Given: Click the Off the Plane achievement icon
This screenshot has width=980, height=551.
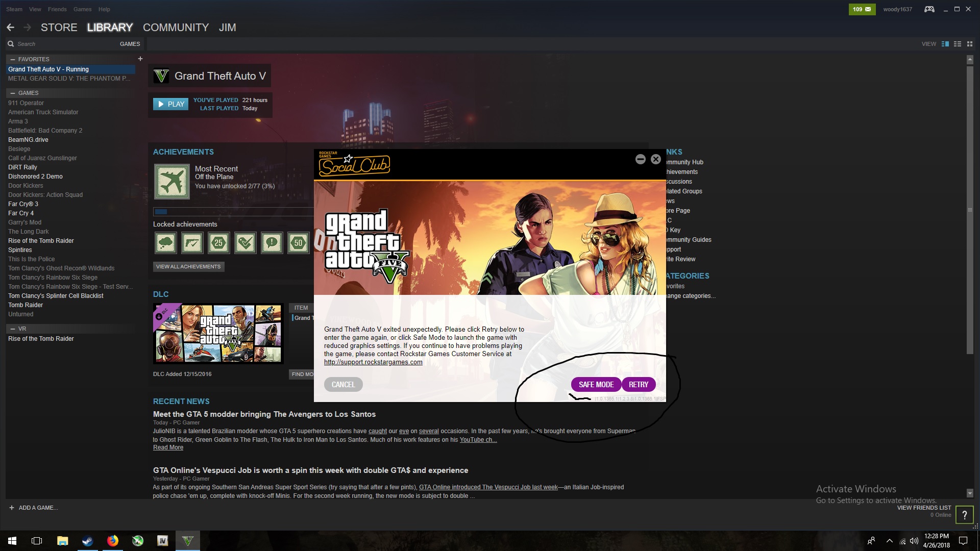Looking at the screenshot, I should click(171, 182).
